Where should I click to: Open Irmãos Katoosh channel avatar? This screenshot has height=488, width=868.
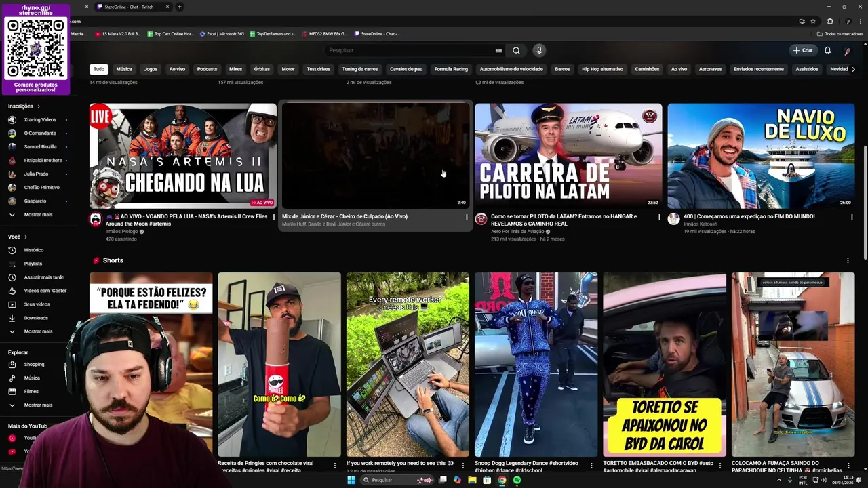[673, 219]
